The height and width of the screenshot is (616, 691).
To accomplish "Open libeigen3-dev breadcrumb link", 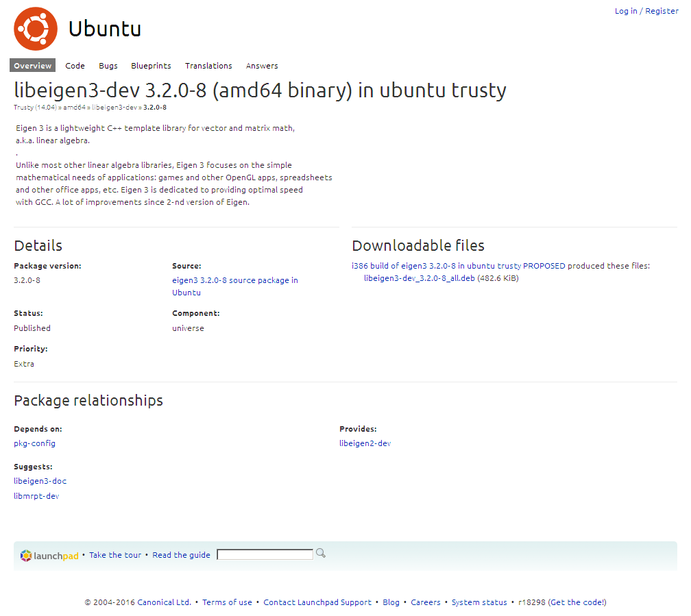I will [114, 107].
